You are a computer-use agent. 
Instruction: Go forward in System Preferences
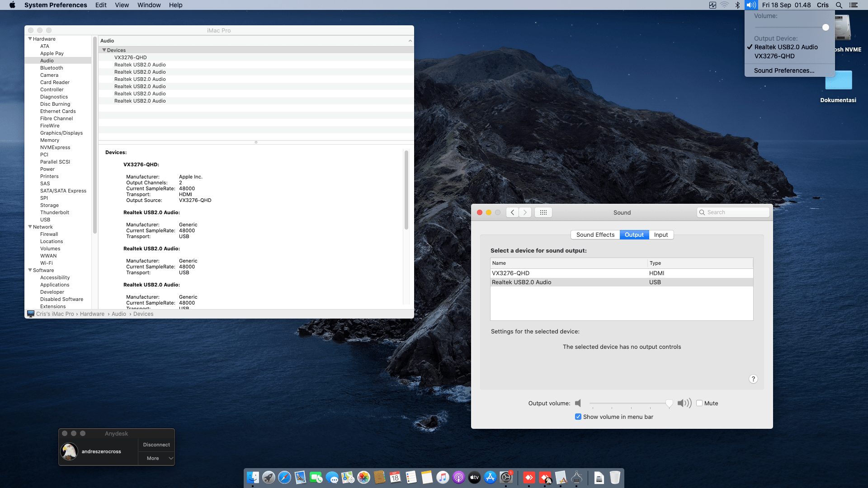coord(525,212)
